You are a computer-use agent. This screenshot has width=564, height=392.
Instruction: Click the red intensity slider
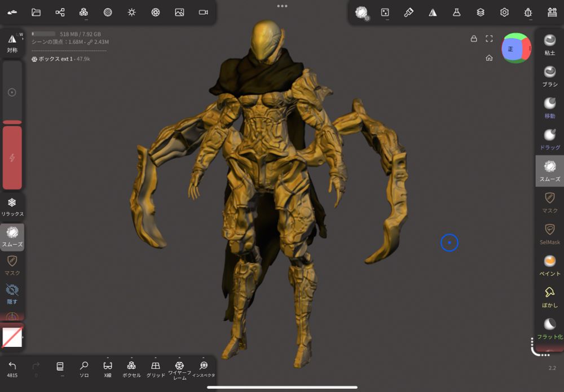click(12, 157)
